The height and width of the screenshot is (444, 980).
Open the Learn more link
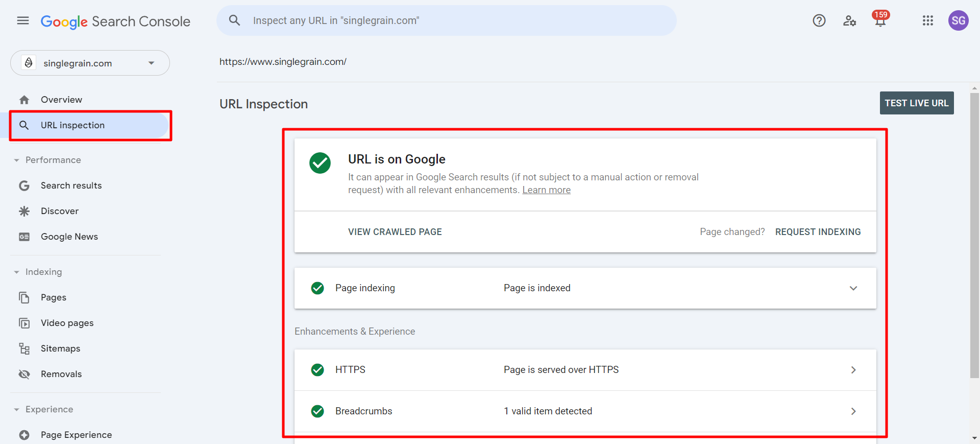point(546,190)
